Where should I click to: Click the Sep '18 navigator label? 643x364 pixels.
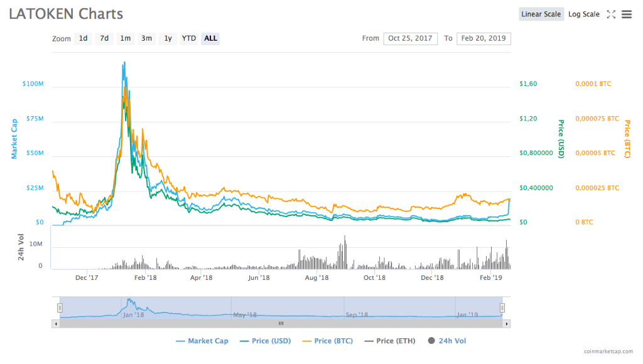pyautogui.click(x=357, y=315)
